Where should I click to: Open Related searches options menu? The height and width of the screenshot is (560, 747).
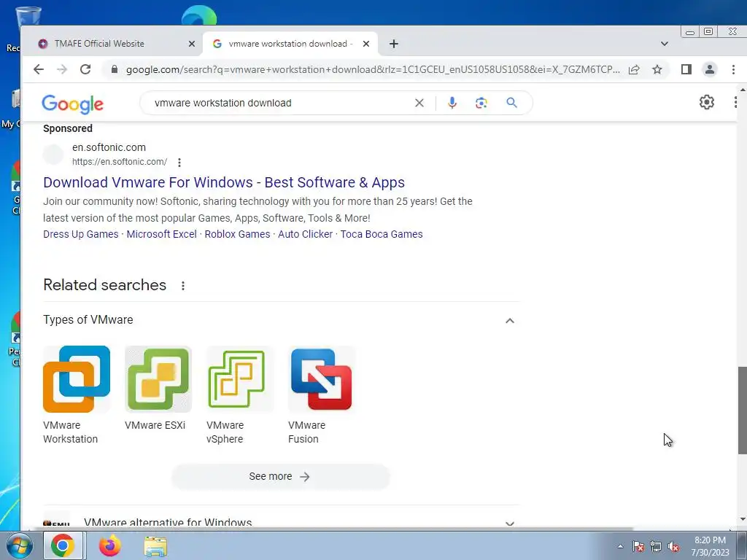click(x=183, y=286)
